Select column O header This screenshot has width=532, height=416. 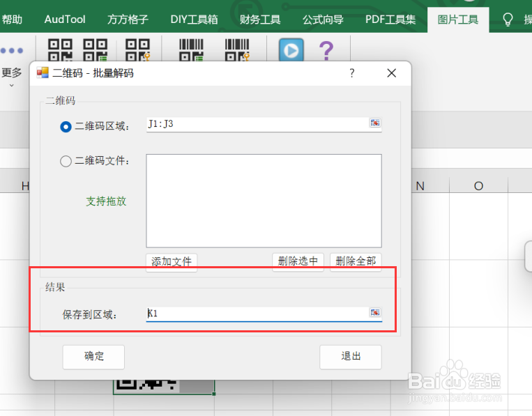[x=478, y=186]
